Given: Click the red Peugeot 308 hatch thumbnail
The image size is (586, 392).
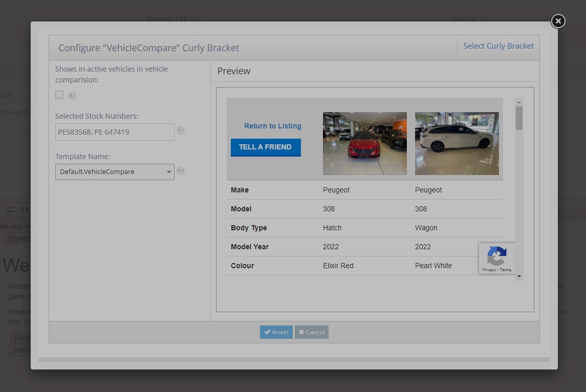Looking at the screenshot, I should pos(364,143).
